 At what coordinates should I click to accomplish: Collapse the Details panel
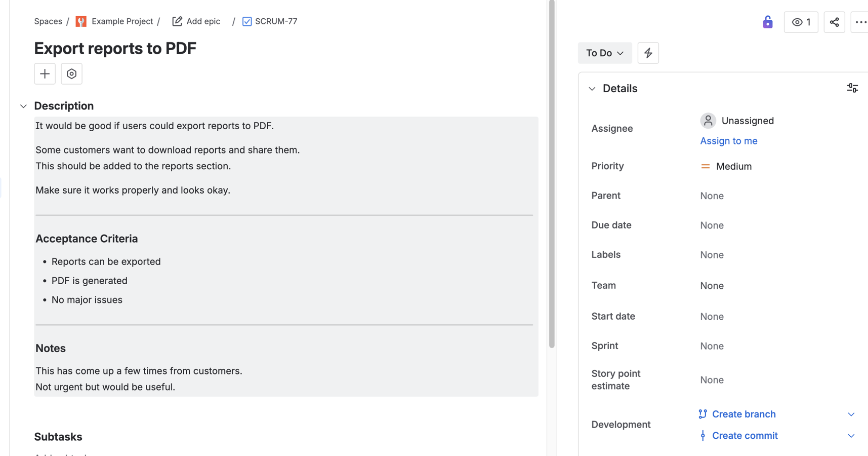592,88
